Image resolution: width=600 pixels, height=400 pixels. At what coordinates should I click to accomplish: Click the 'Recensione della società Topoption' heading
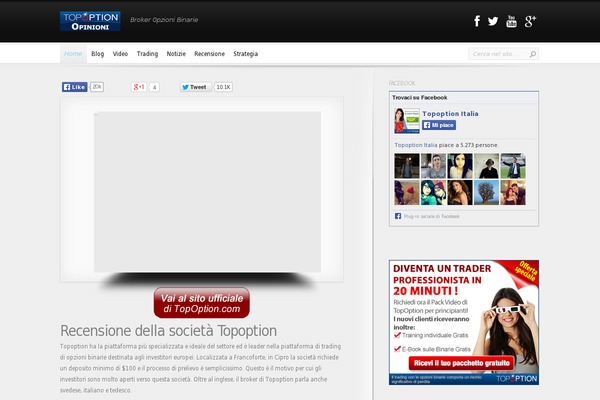click(x=168, y=331)
